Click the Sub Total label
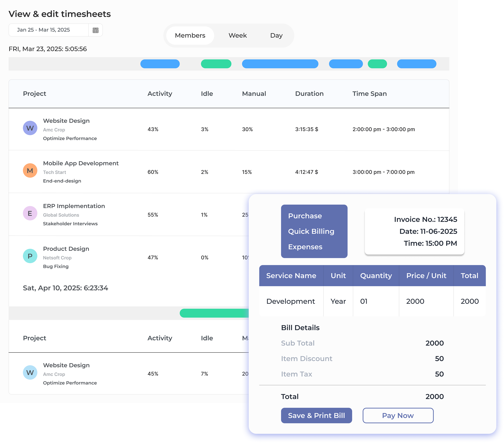This screenshot has height=443, width=504. 298,343
